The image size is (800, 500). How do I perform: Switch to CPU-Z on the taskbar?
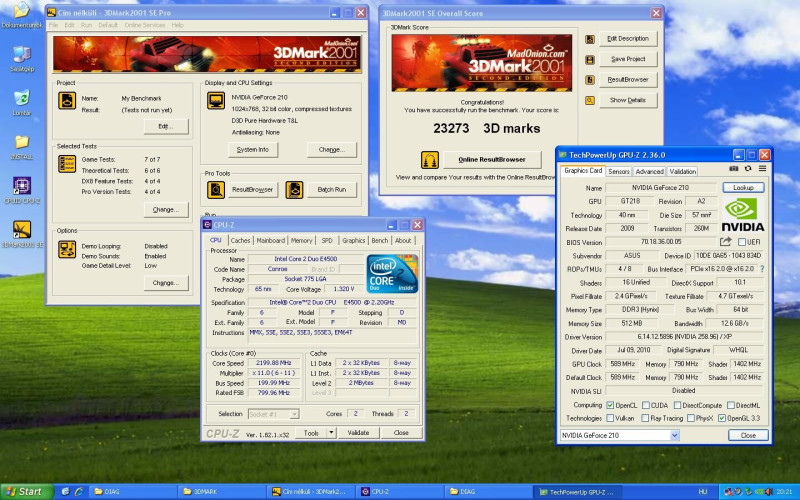coord(399,492)
